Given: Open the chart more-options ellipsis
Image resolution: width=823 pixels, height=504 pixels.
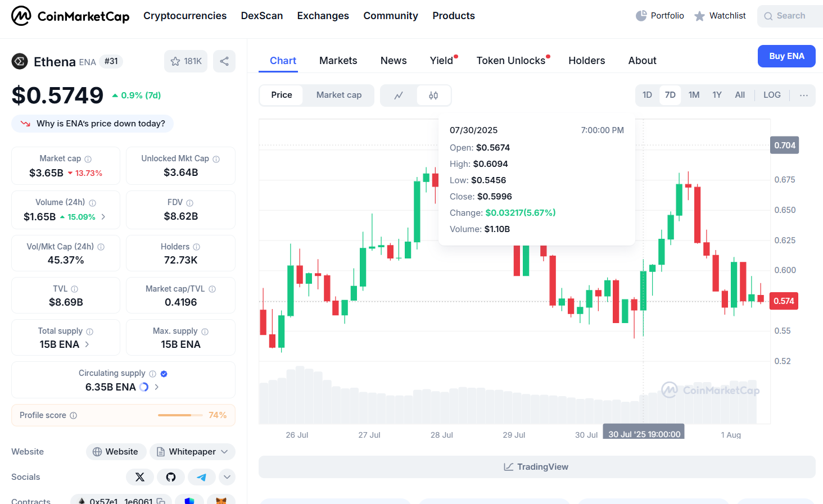Looking at the screenshot, I should 804,95.
